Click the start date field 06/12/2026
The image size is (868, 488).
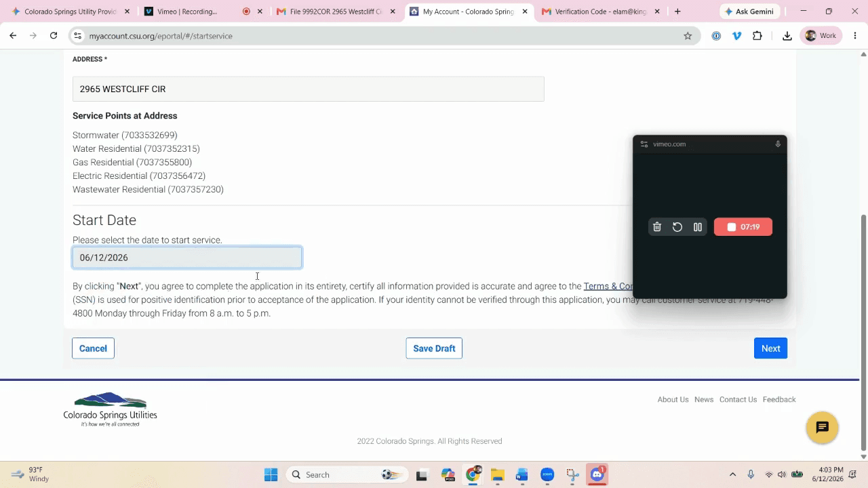pyautogui.click(x=187, y=258)
